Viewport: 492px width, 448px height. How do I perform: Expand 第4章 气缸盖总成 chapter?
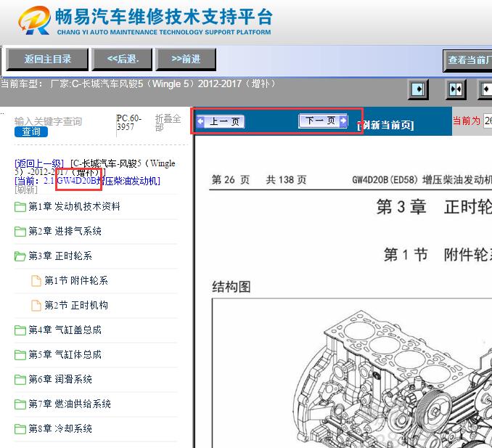pyautogui.click(x=65, y=330)
